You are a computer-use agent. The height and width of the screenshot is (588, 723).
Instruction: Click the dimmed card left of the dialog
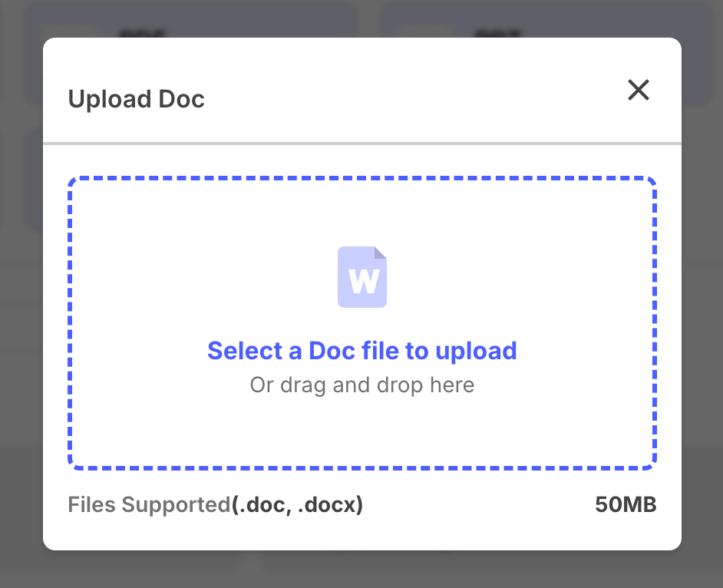pyautogui.click(x=33, y=180)
